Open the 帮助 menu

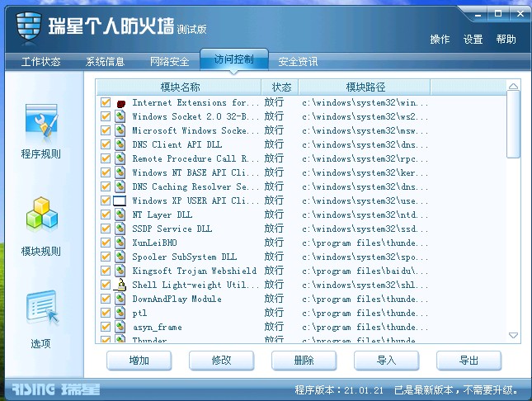pos(506,40)
